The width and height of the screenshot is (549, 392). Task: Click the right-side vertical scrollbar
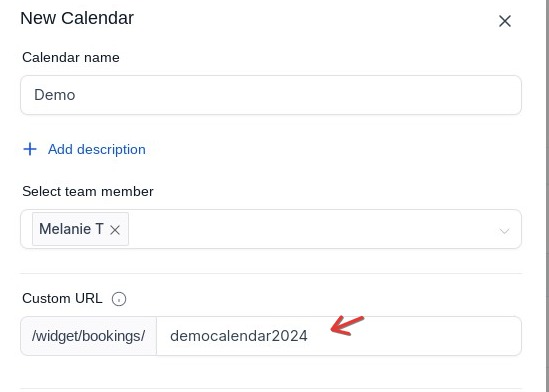coord(547,196)
